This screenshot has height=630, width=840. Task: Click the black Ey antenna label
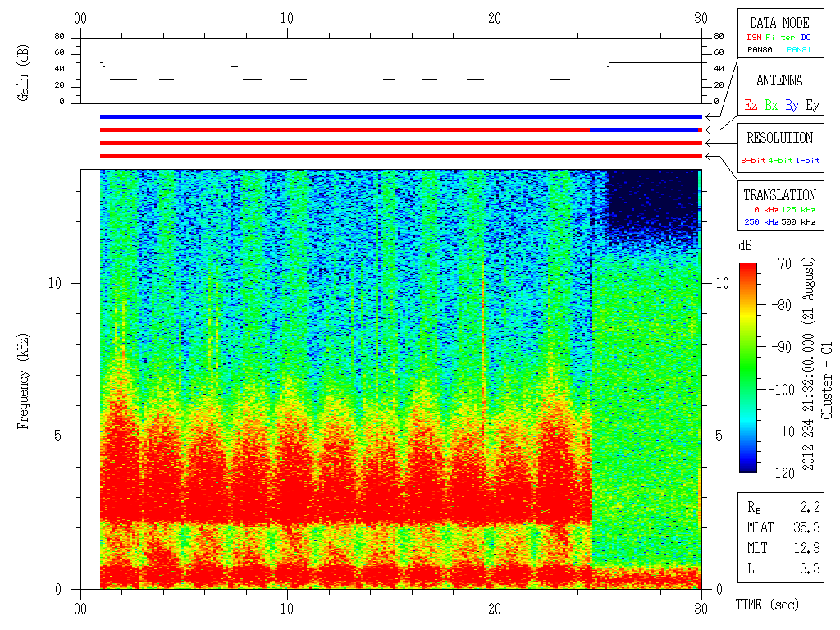(813, 105)
